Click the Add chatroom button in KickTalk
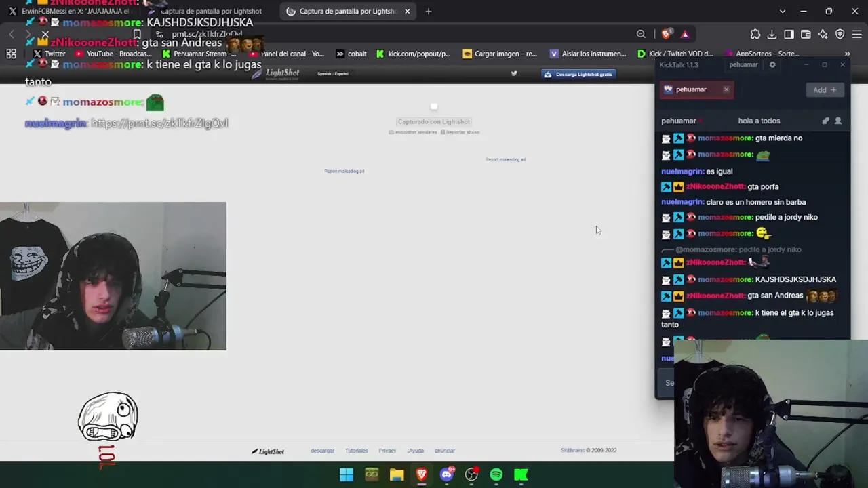The image size is (868, 488). point(825,90)
